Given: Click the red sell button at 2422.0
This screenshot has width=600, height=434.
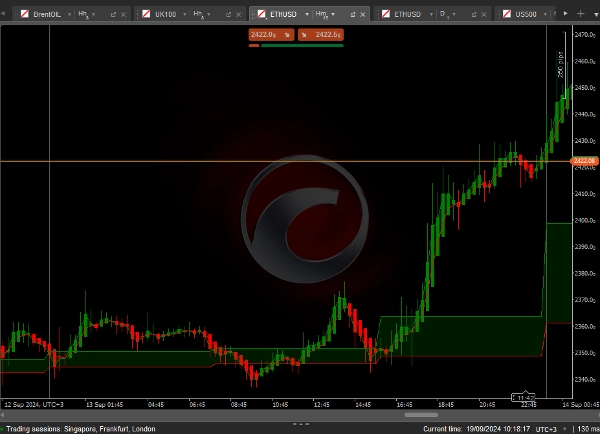Looking at the screenshot, I should coord(270,34).
